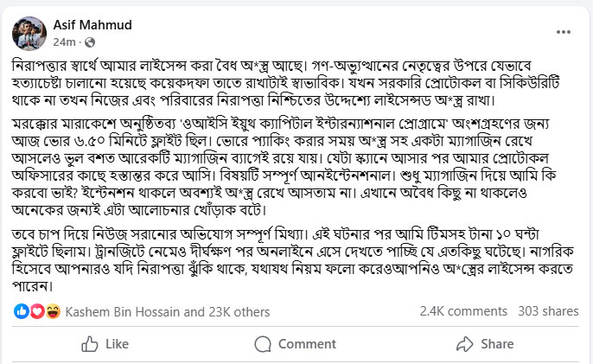Open the post's 24m timestamp link
This screenshot has height=364, width=593.
point(64,42)
